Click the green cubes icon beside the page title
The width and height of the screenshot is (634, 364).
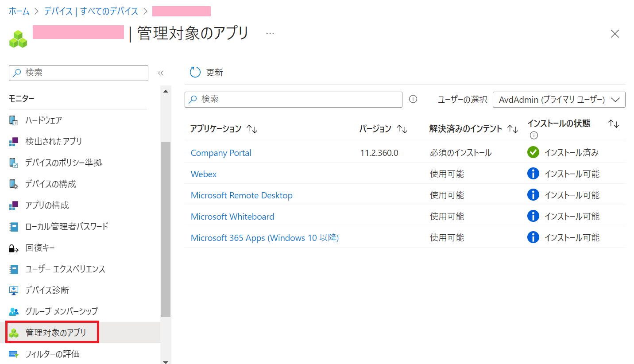coord(18,39)
